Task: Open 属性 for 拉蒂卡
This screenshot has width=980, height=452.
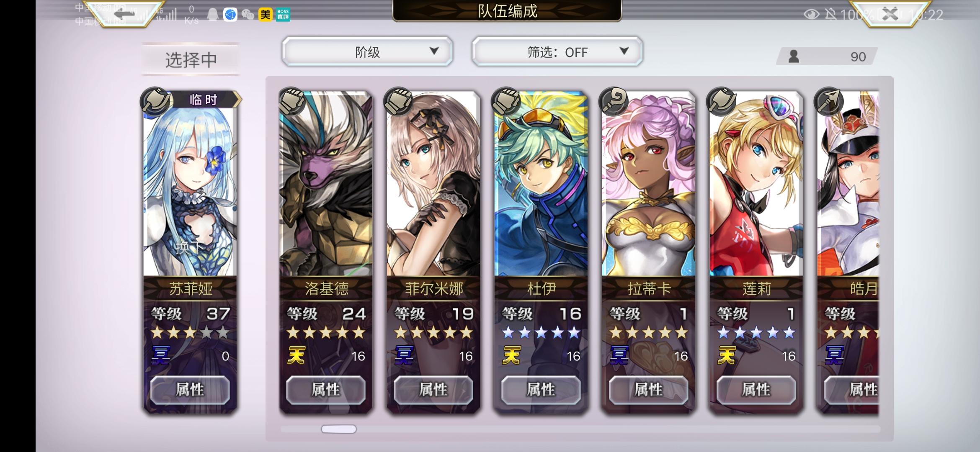Action: 648,390
